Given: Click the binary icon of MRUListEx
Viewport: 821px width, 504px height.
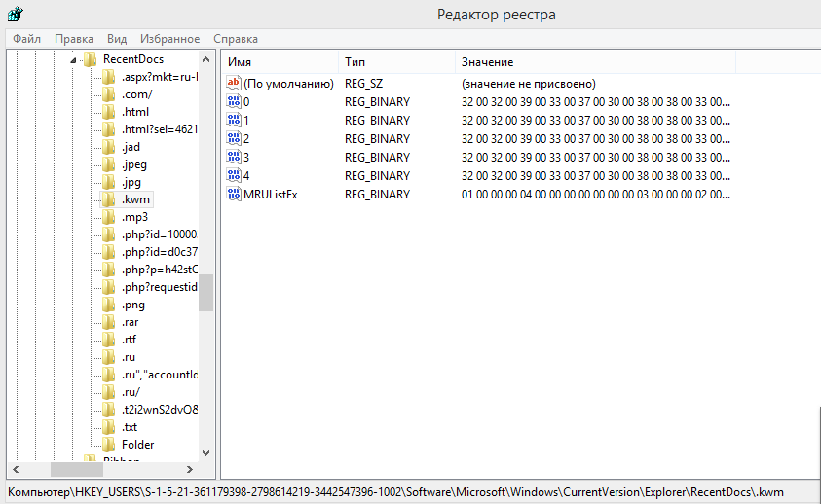Looking at the screenshot, I should point(234,194).
